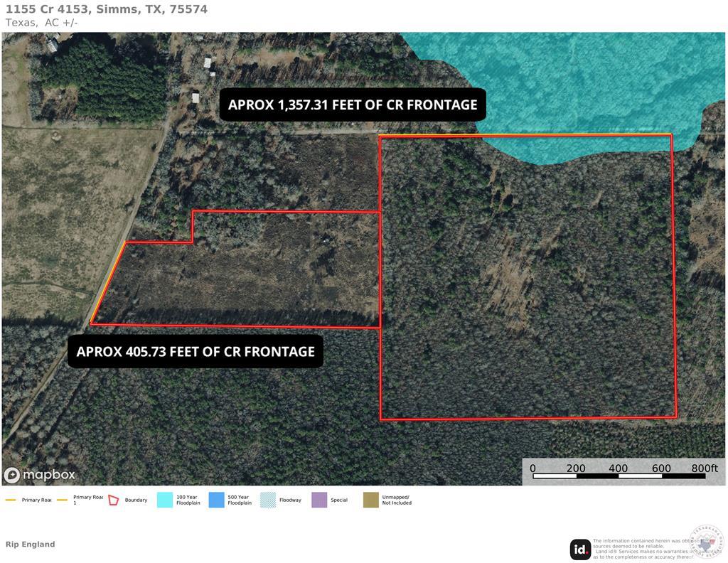This screenshot has width=728, height=563.
Task: Select the Boundary outline legend icon
Action: 114,500
